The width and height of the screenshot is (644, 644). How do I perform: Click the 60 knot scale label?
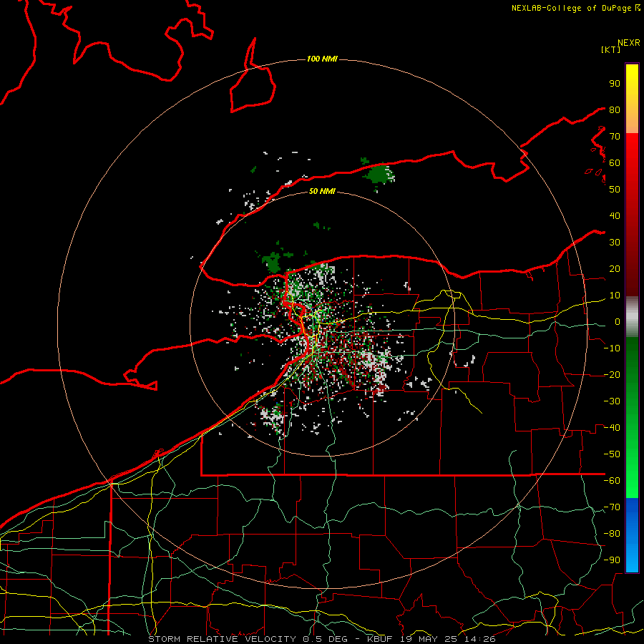coord(615,163)
